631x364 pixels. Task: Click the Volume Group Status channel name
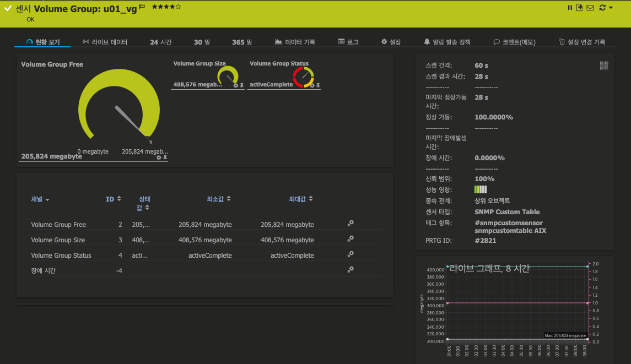(61, 255)
